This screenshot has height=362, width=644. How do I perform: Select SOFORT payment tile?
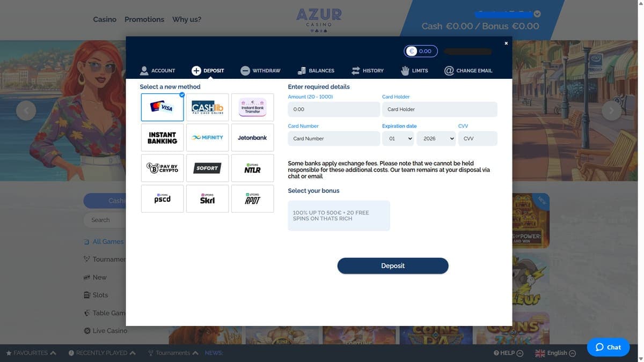coord(208,168)
